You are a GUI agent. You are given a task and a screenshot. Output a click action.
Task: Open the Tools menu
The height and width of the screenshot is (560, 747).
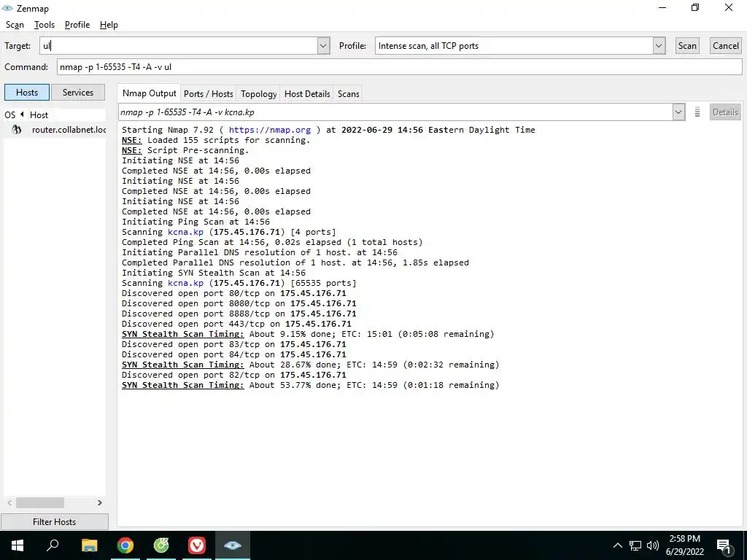pyautogui.click(x=44, y=25)
